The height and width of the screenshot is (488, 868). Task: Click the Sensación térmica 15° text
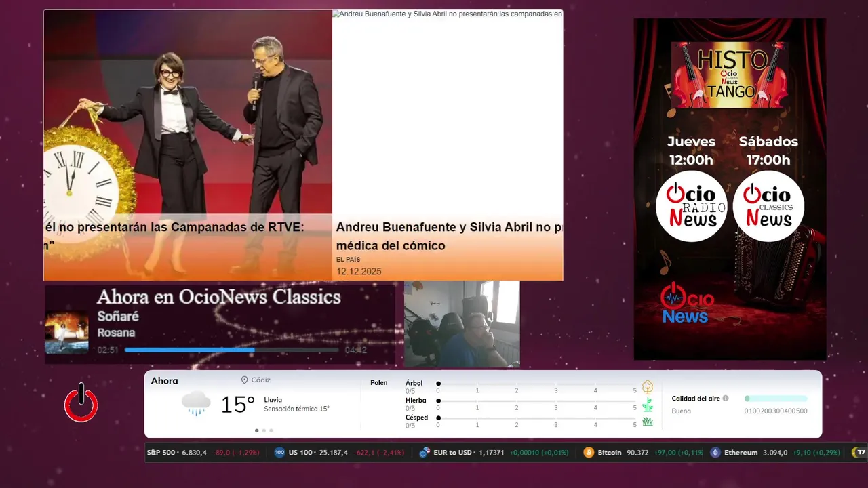pyautogui.click(x=297, y=409)
